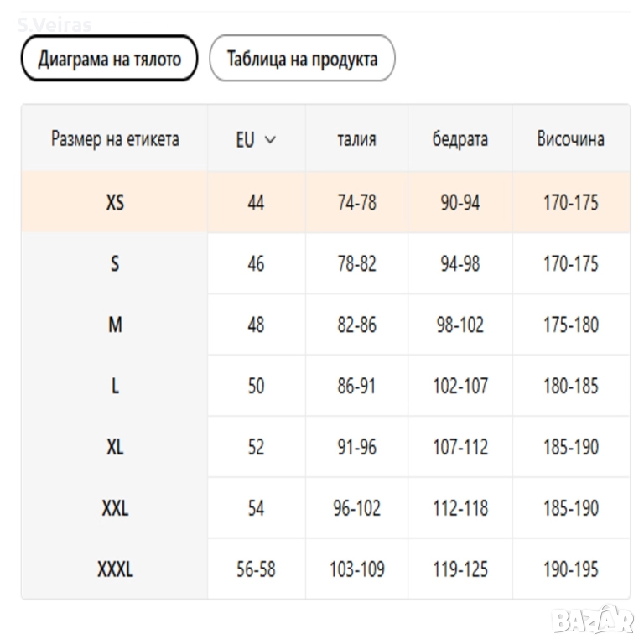This screenshot has height=644, width=644.
Task: Choose the M size row label
Action: click(x=115, y=325)
